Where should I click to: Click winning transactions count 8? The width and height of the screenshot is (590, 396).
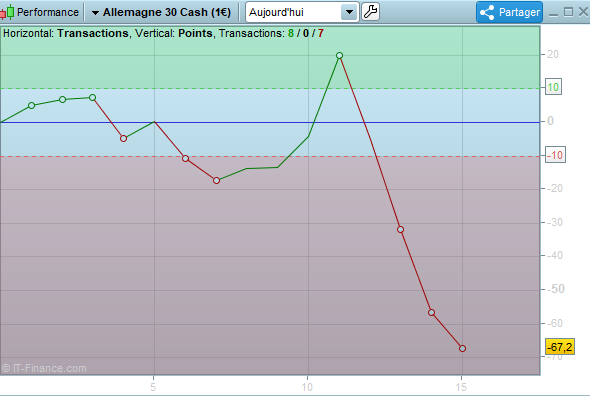pos(291,33)
